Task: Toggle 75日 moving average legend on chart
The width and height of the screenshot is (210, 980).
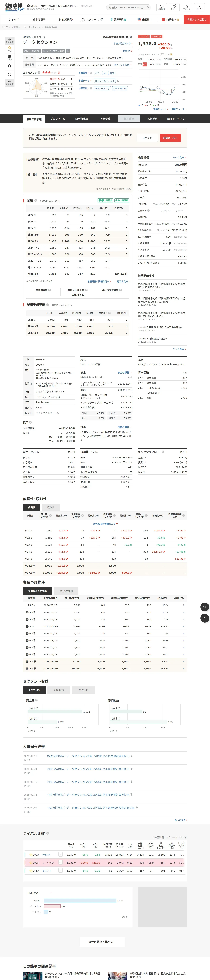Action: (156, 105)
